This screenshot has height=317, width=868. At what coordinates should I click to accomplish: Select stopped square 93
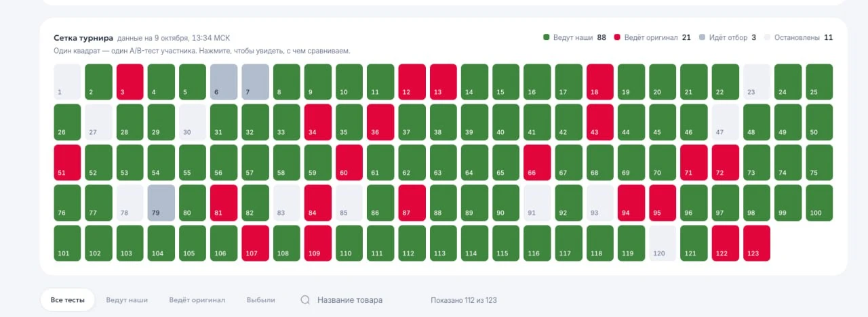click(x=599, y=203)
